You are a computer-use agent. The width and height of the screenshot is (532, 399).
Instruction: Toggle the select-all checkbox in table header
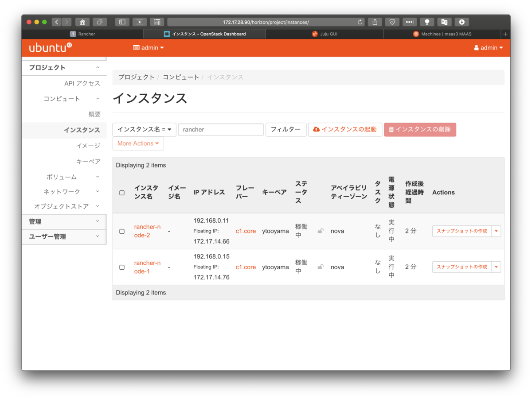click(x=122, y=193)
